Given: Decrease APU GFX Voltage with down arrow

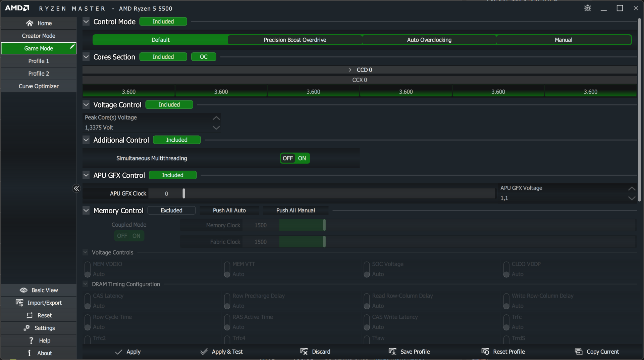Looking at the screenshot, I should point(632,198).
